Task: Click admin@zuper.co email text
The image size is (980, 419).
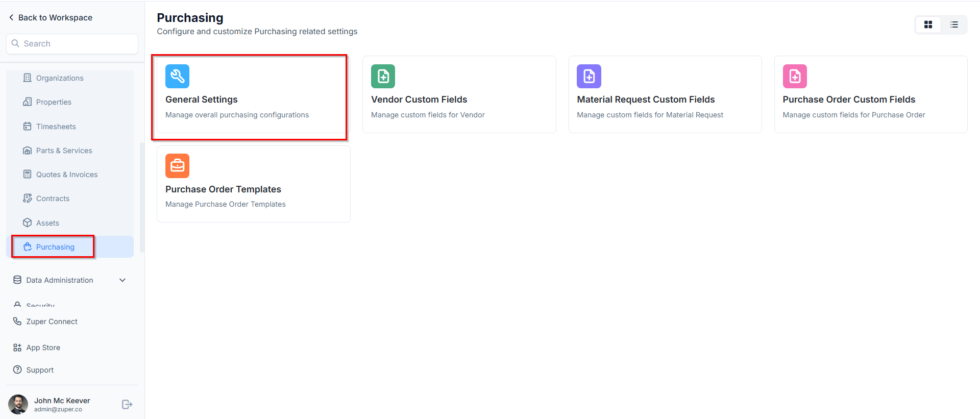Action: (x=58, y=409)
